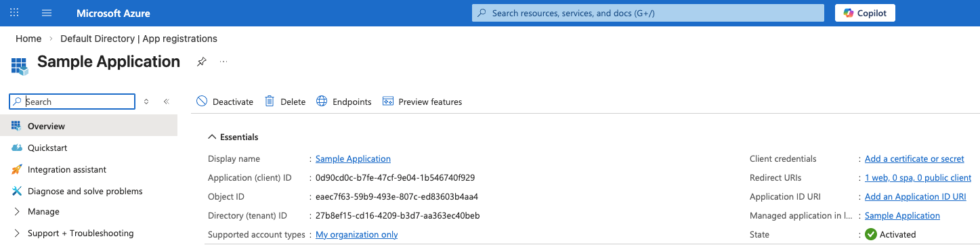Viewport: 980px width, 245px height.
Task: Go to Home breadcrumb
Action: (x=28, y=39)
